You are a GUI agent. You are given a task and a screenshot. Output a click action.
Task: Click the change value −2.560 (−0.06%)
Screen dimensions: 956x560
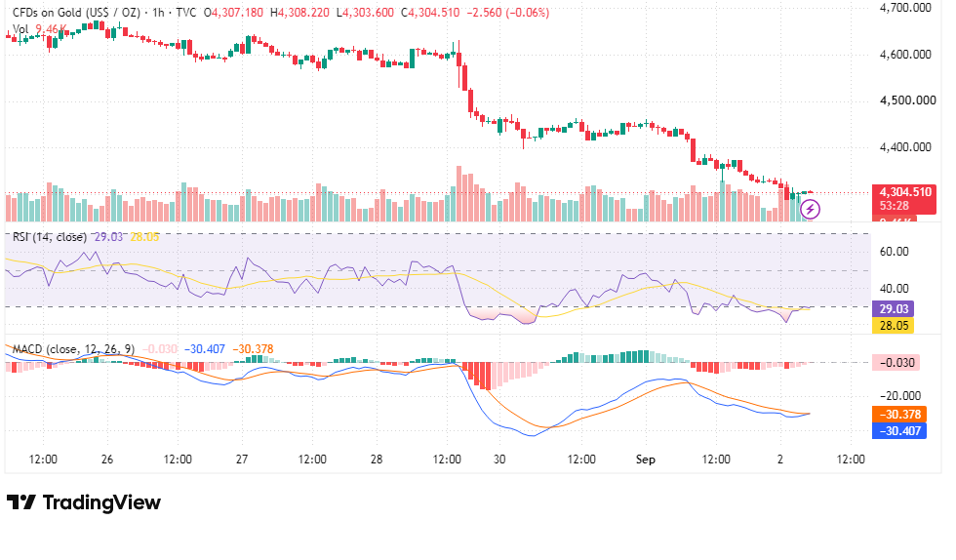click(x=508, y=13)
